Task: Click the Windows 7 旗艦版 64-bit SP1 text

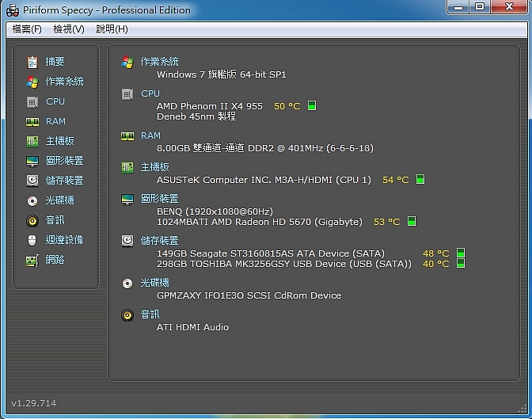Action: click(x=222, y=74)
